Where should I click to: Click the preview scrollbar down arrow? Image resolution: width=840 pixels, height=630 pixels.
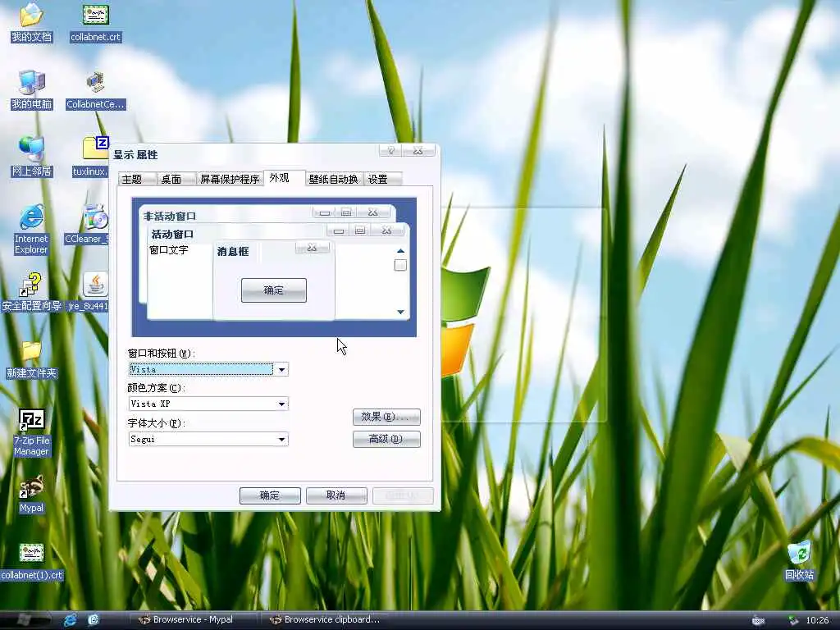click(x=400, y=312)
